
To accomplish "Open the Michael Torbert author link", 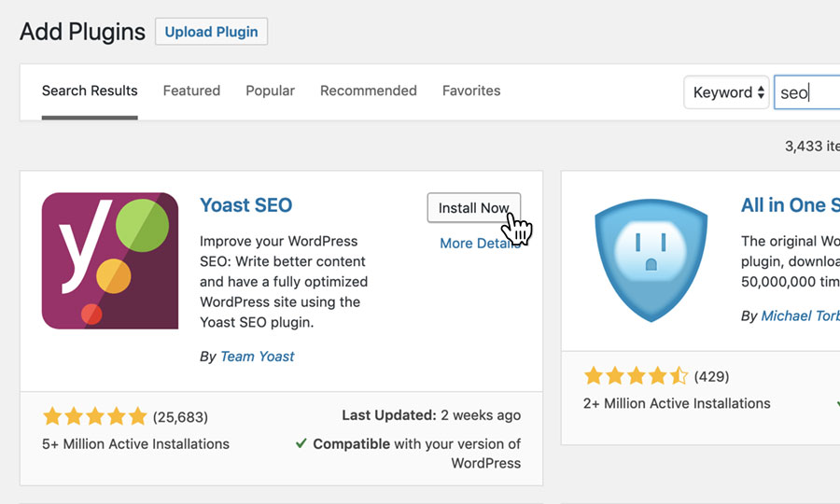I will tap(801, 316).
